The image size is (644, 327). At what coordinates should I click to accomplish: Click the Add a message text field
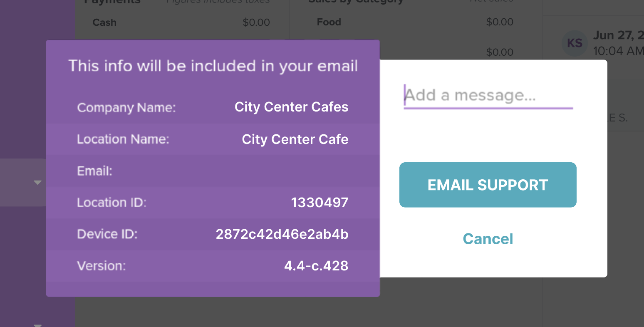(x=488, y=96)
